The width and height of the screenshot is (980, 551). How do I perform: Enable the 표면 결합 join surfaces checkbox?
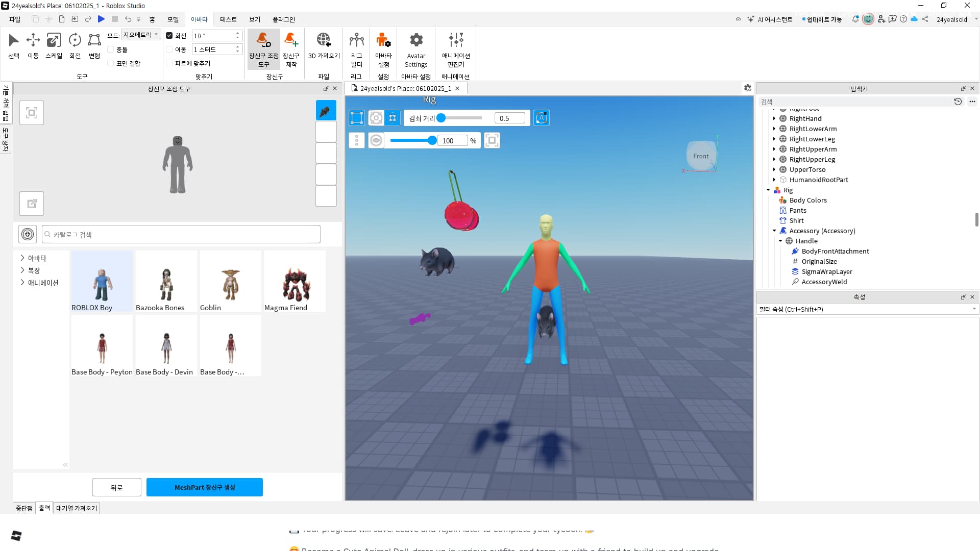pos(110,63)
